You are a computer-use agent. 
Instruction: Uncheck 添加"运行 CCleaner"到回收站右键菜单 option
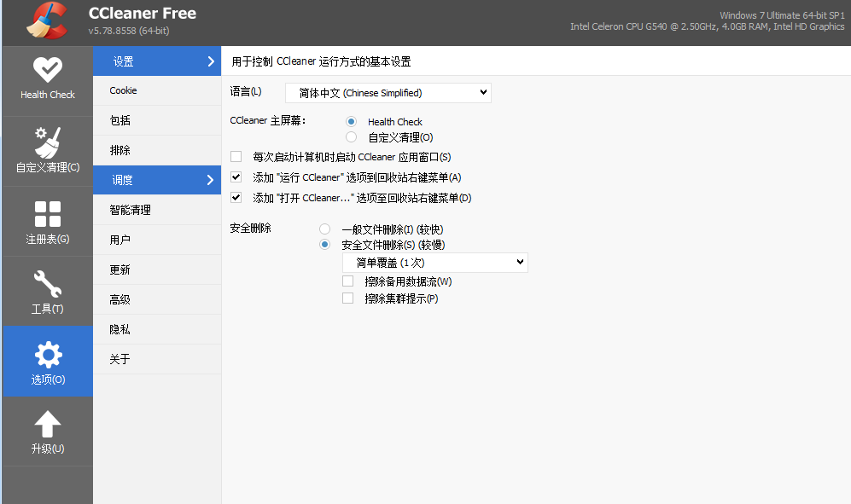click(236, 177)
